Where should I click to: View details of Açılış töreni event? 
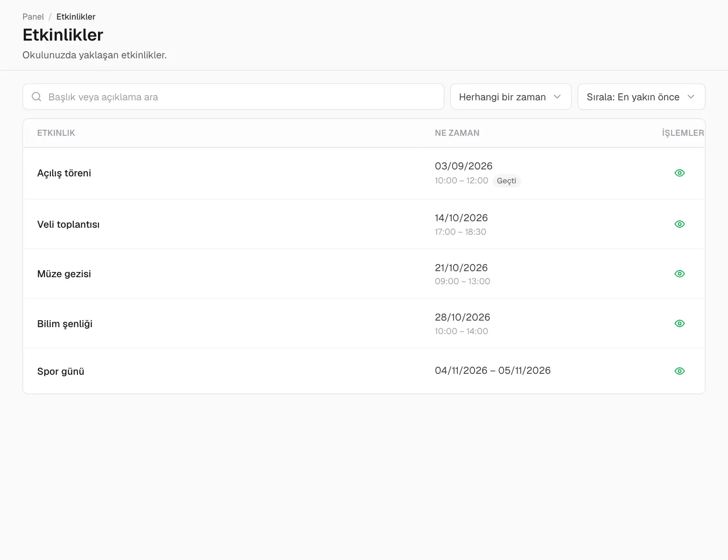tap(679, 173)
